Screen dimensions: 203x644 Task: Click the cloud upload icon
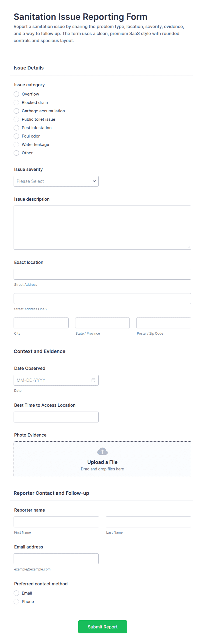click(x=102, y=451)
